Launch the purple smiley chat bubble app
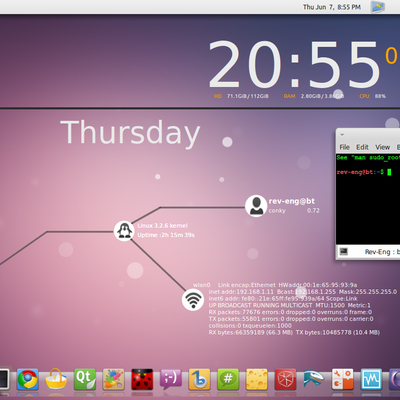Screen dimensions: 400x400 tap(171, 379)
